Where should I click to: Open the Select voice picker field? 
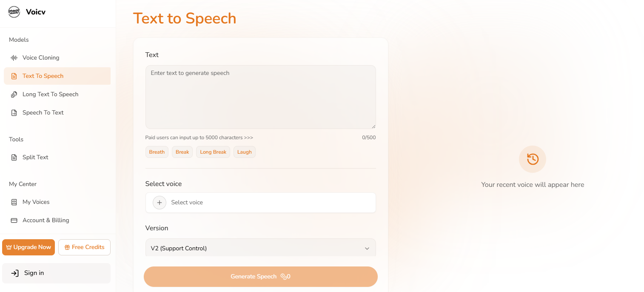pos(261,203)
